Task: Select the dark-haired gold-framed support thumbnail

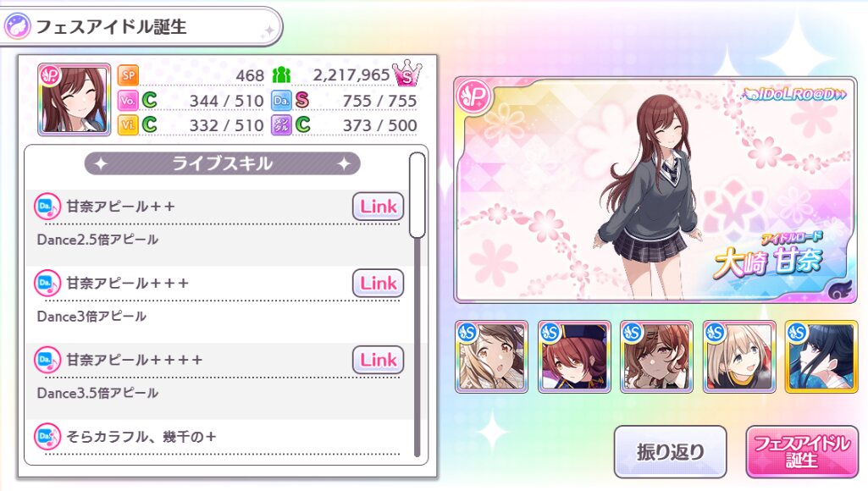Action: pos(821,357)
